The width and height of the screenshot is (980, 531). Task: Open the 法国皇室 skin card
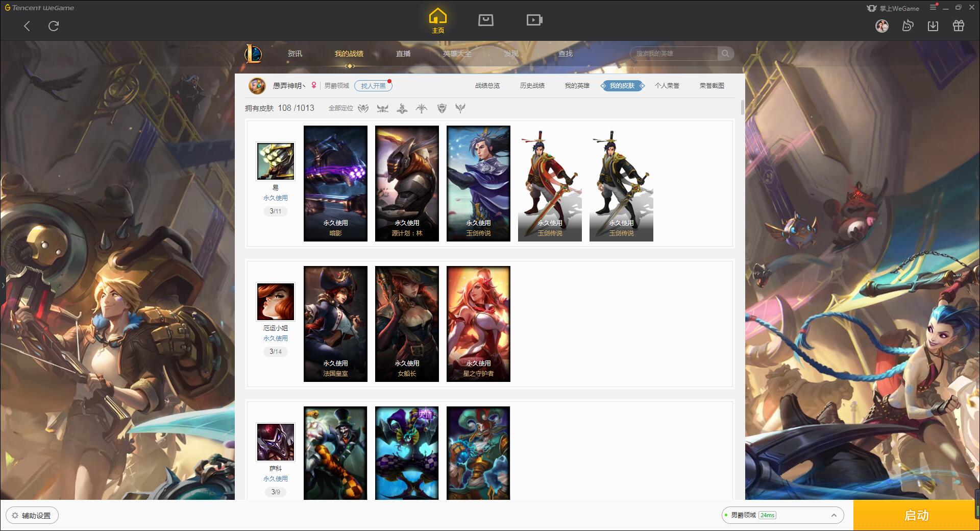pyautogui.click(x=335, y=324)
